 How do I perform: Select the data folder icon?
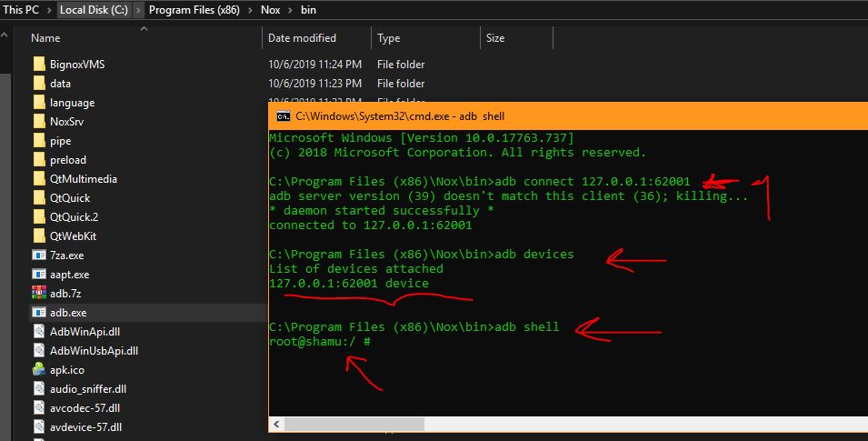[x=39, y=83]
